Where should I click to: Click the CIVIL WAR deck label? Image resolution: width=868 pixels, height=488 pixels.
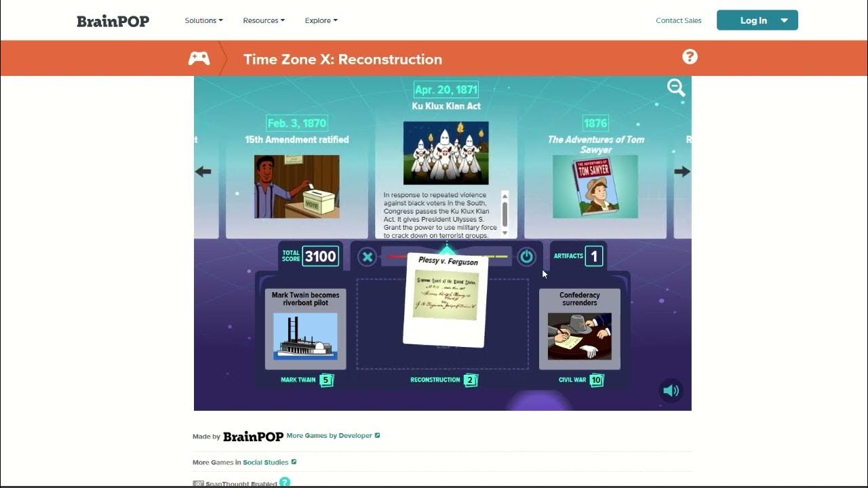point(572,380)
